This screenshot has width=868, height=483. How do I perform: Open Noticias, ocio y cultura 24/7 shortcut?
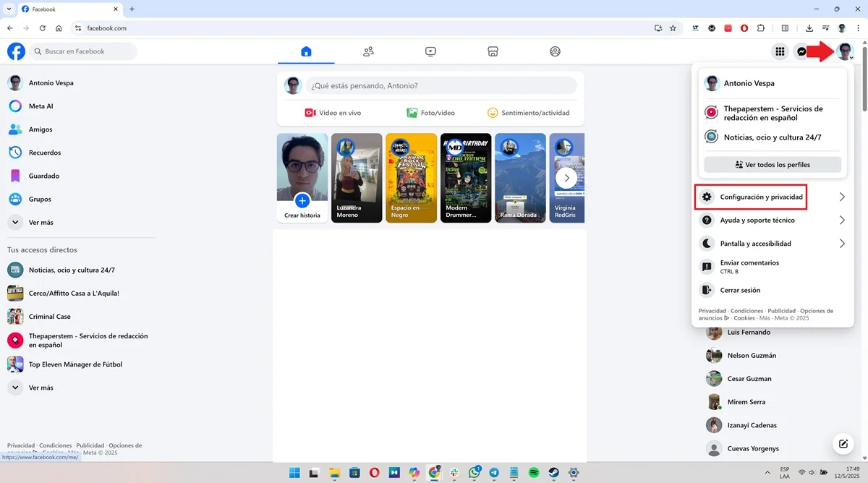pos(80,270)
